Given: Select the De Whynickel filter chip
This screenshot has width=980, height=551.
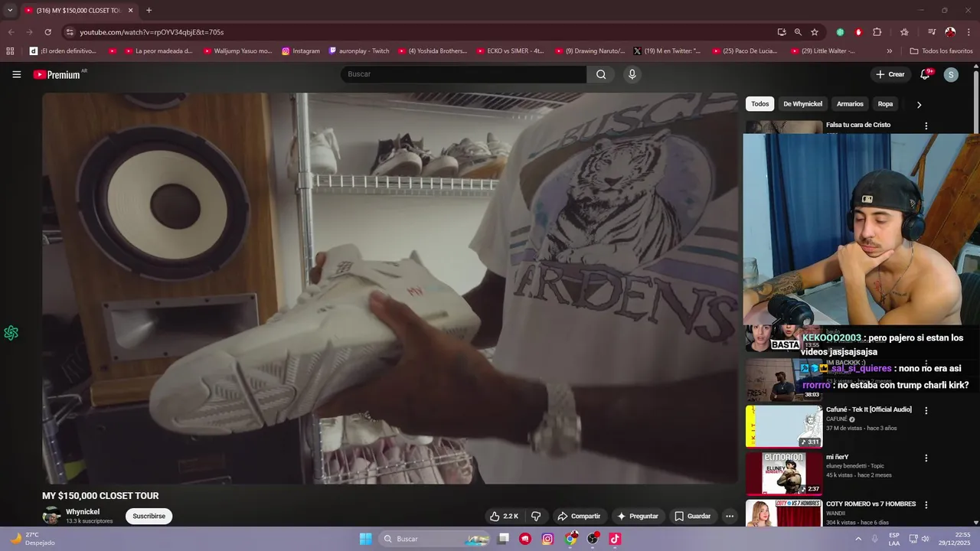Looking at the screenshot, I should 802,104.
